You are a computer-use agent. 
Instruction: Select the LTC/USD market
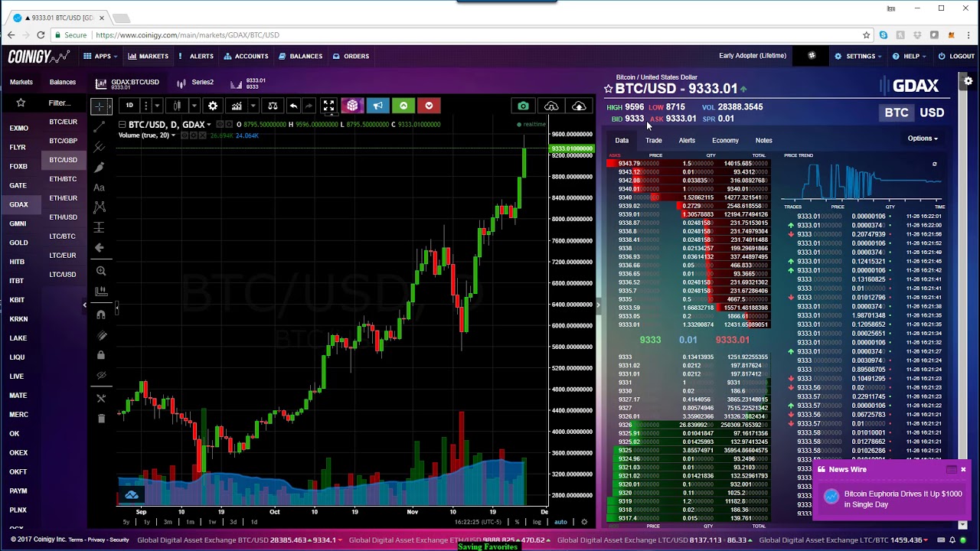coord(63,274)
